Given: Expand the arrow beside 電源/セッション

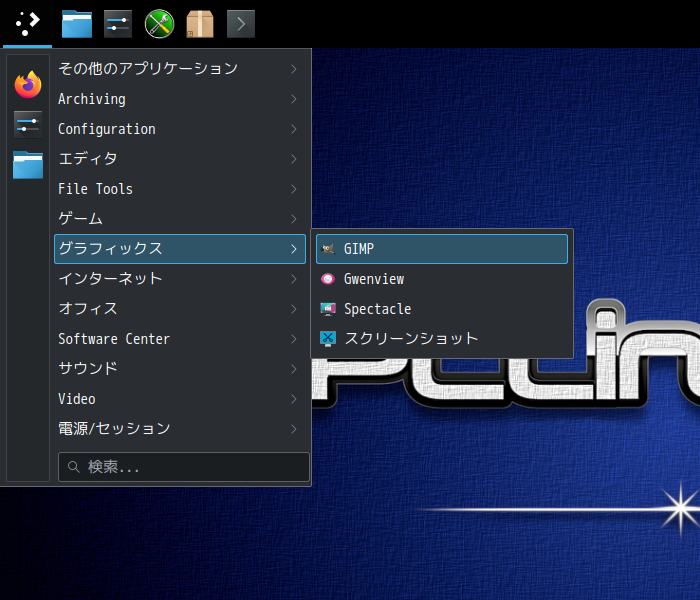Looking at the screenshot, I should [x=294, y=429].
